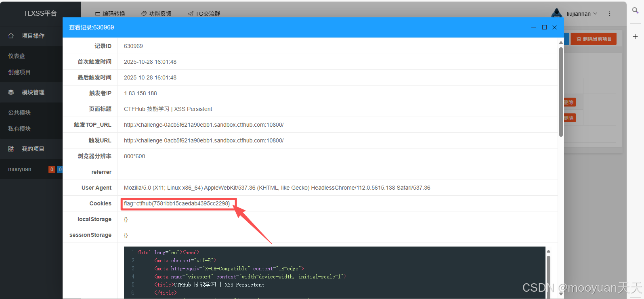Click the orange 0 badge beside mooyuan
644x299 pixels.
click(52, 169)
